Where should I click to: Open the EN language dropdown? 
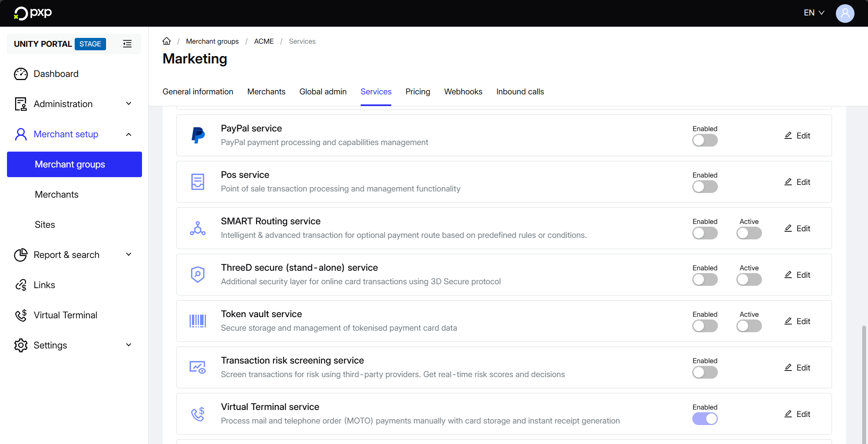[x=814, y=13]
